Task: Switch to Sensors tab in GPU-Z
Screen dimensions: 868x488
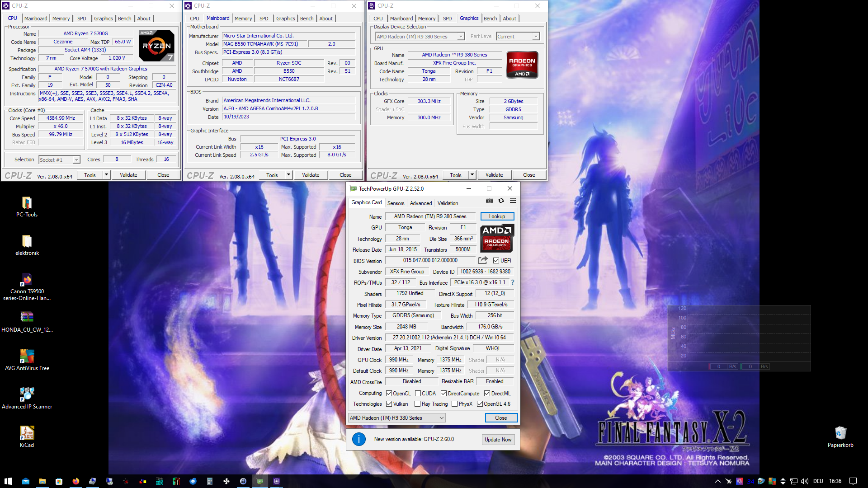Action: click(x=396, y=203)
